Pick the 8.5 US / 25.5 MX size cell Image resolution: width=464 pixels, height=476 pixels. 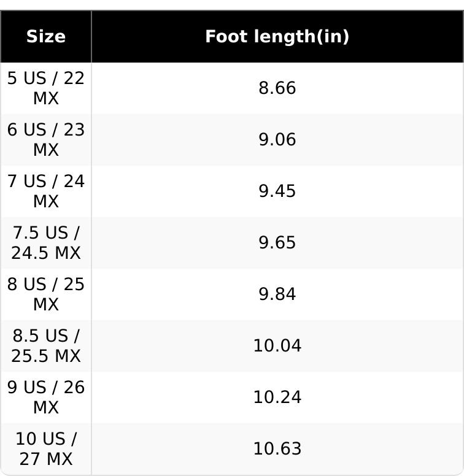46,346
